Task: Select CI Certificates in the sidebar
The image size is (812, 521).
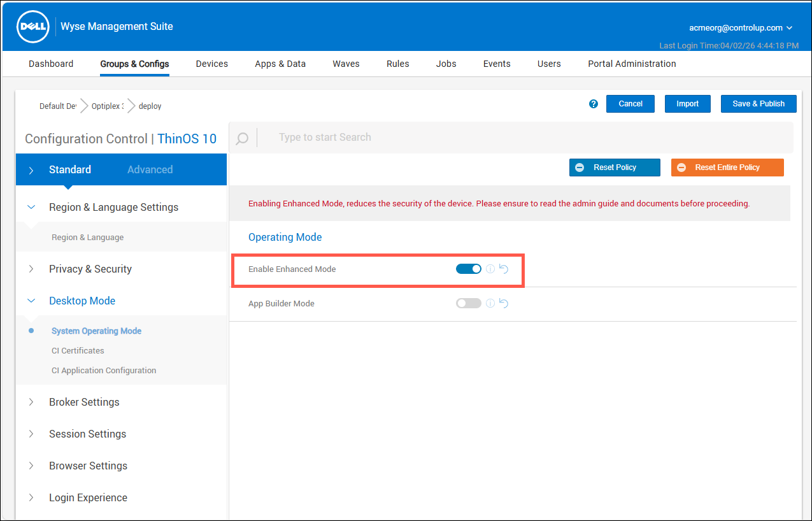Action: tap(78, 351)
